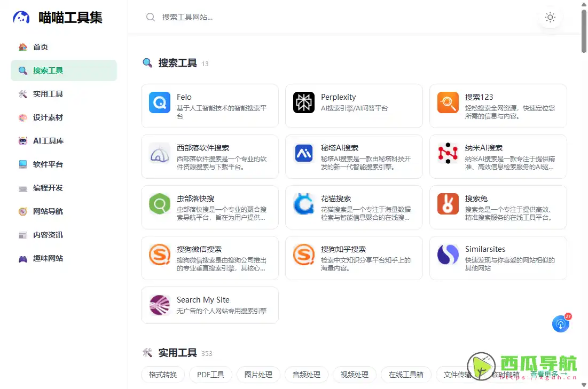Click the 搜索工具 section heading
Image resolution: width=588 pixels, height=389 pixels.
tap(177, 63)
